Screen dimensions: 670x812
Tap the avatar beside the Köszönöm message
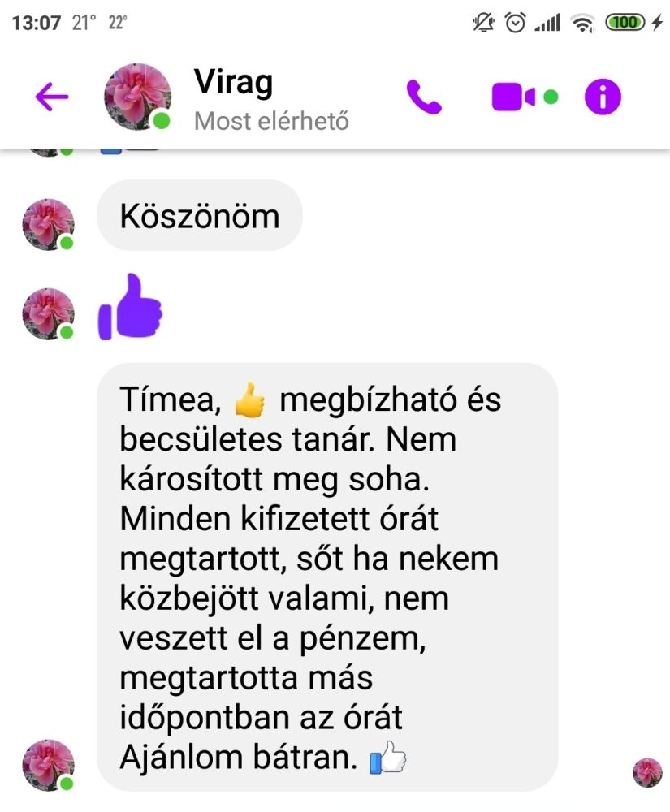pyautogui.click(x=48, y=225)
